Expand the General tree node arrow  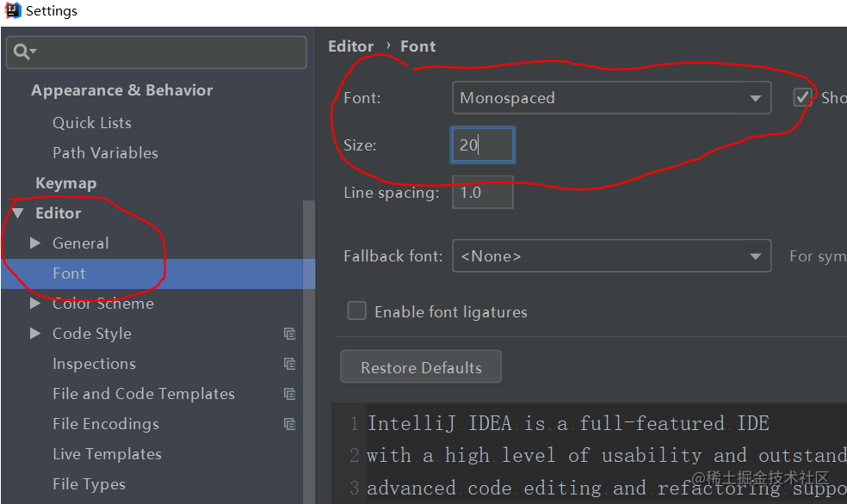click(35, 243)
